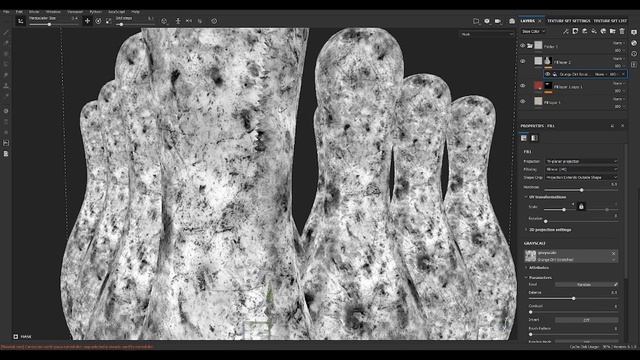
Task: Select the Fill layer 1 copy 1 red thumbnail
Action: pyautogui.click(x=538, y=86)
